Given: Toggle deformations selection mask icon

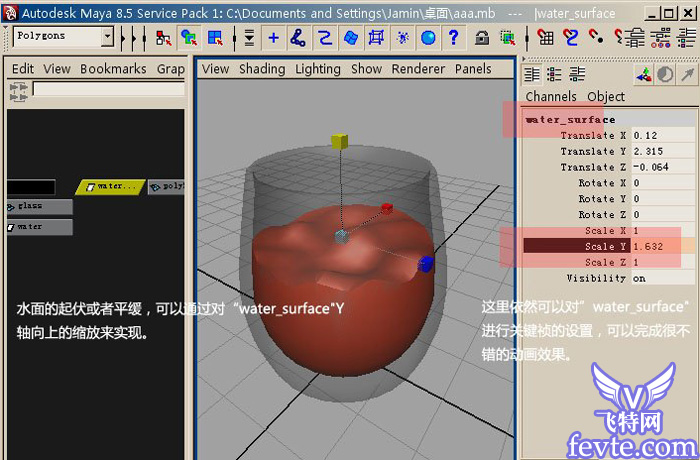Looking at the screenshot, I should [376, 38].
